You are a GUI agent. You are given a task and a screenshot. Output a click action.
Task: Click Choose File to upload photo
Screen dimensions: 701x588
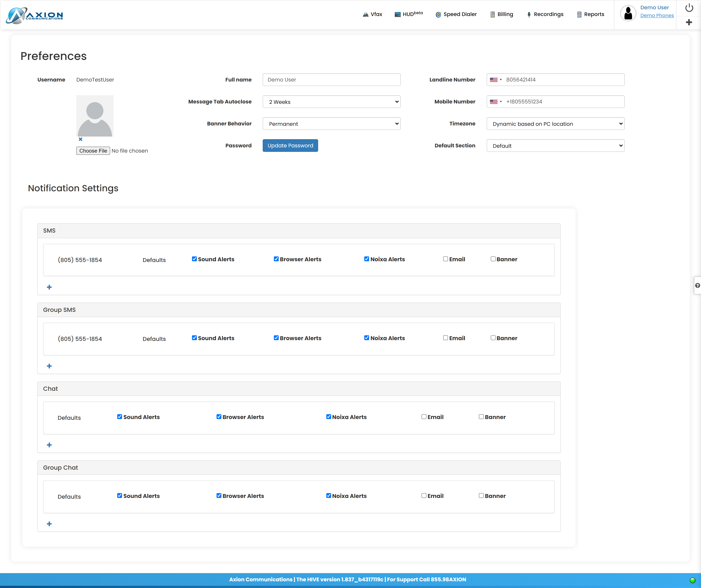click(x=93, y=151)
